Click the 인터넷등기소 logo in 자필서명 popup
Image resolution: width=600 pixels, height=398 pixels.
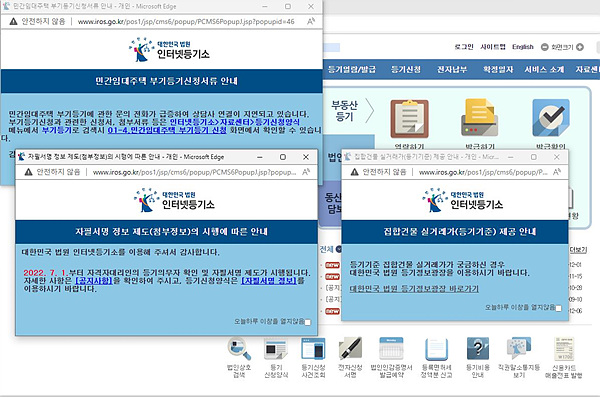(174, 200)
